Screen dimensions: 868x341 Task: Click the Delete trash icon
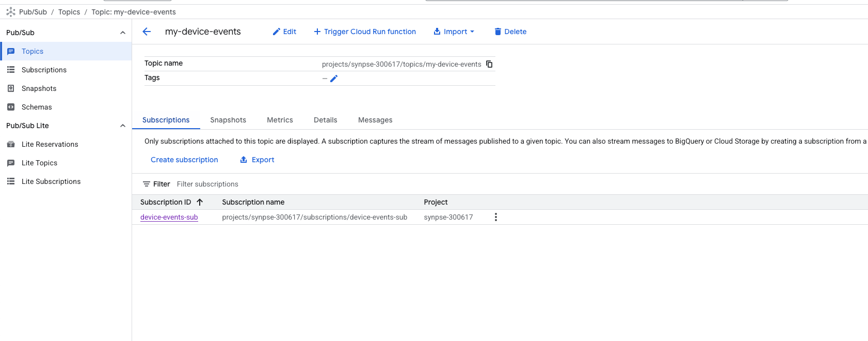[498, 32]
